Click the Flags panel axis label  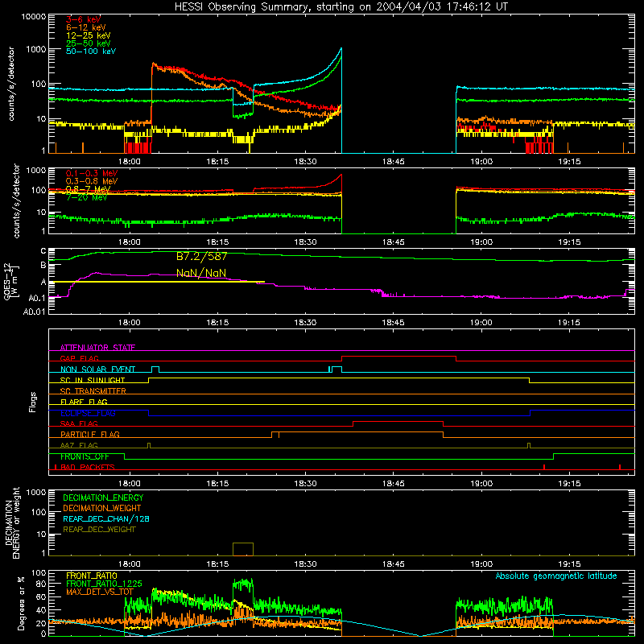(x=32, y=402)
